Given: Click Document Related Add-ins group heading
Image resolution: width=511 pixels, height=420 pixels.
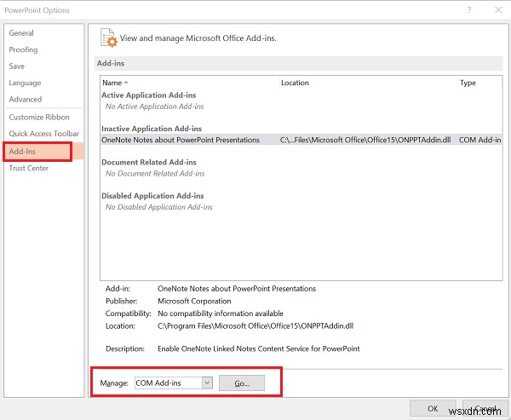Looking at the screenshot, I should click(148, 163).
